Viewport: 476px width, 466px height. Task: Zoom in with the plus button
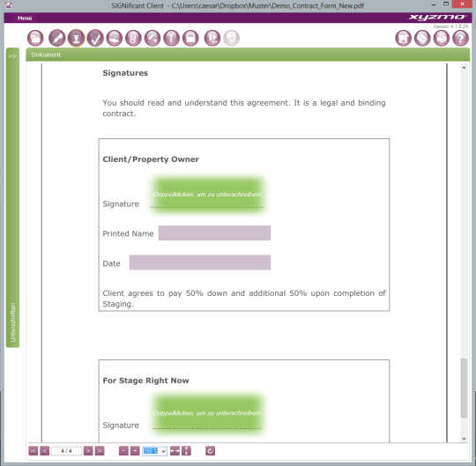pyautogui.click(x=135, y=451)
